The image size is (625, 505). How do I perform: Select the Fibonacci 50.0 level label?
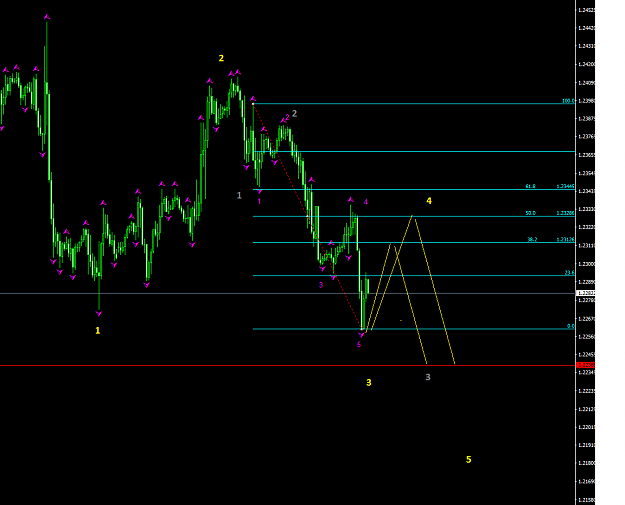pos(531,213)
